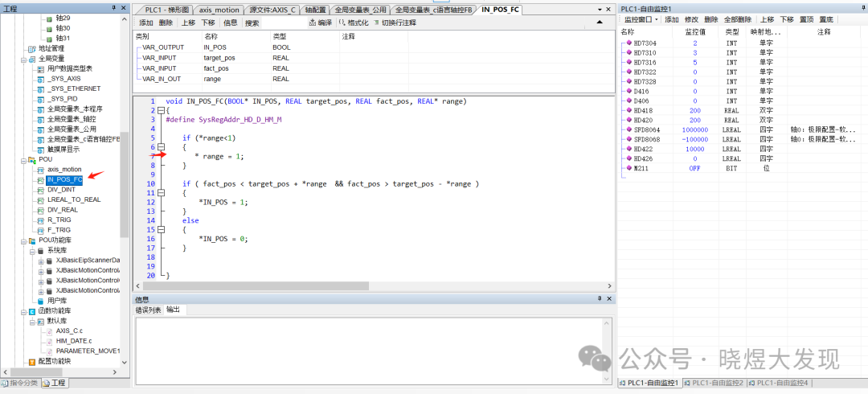Screen dimensions: 868x394
Task: Click 添加 in the variable toolbar
Action: pos(146,23)
